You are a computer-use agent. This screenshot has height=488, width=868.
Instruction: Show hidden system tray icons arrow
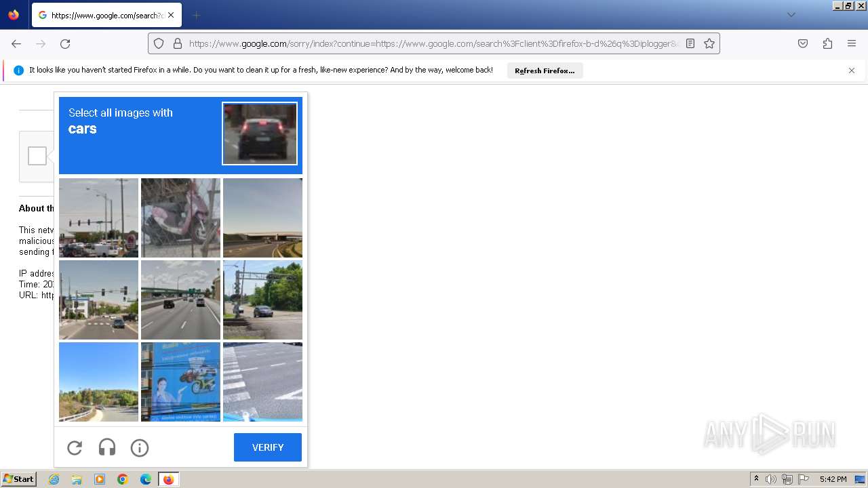pyautogui.click(x=756, y=479)
